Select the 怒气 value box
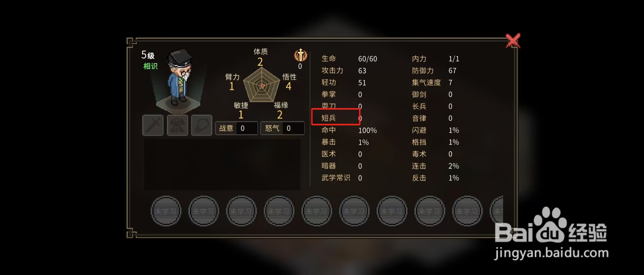This screenshot has height=275, width=644. (x=282, y=128)
